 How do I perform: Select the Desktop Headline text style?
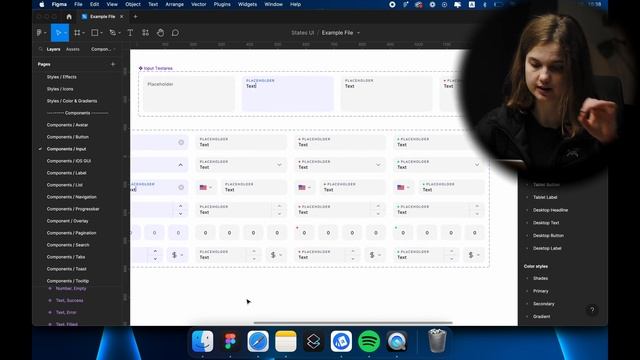tap(551, 210)
